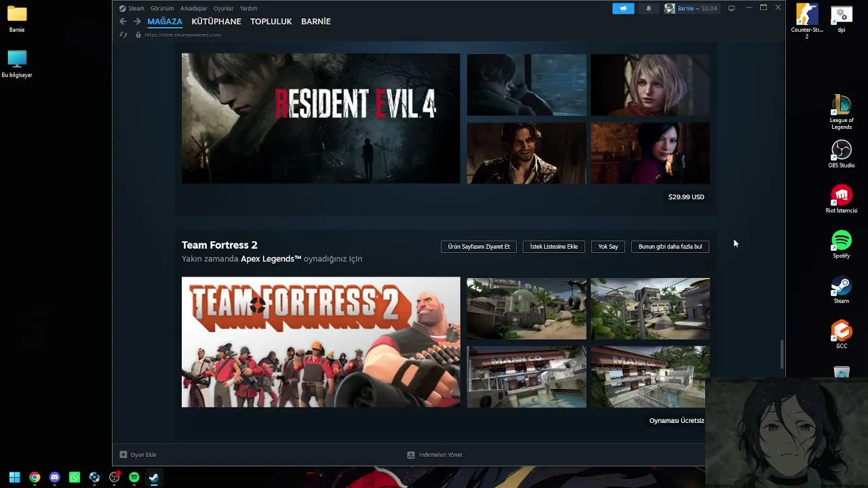Select the GCC desktop shortcut
The width and height of the screenshot is (868, 488).
coord(842,335)
